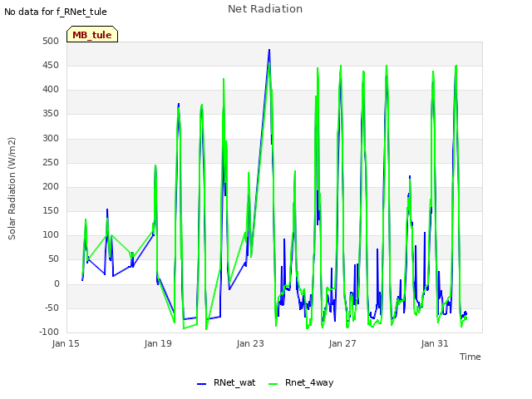Click the 250 y-axis tick label

pos(51,163)
